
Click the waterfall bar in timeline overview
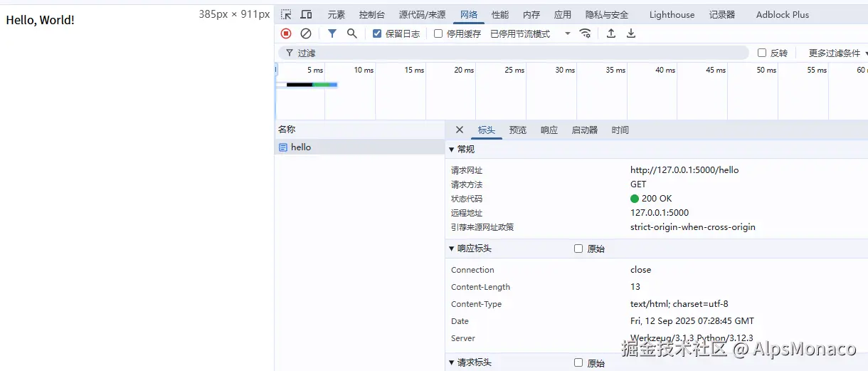312,85
